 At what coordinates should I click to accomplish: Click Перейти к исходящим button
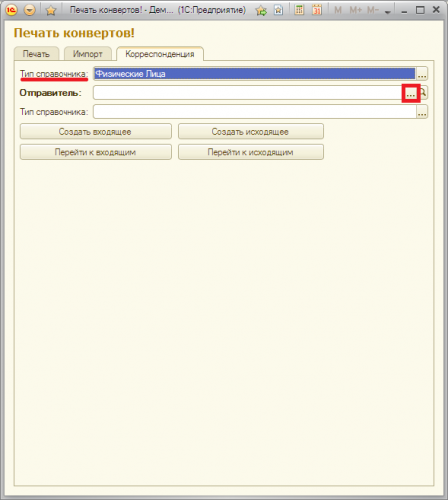click(x=251, y=152)
